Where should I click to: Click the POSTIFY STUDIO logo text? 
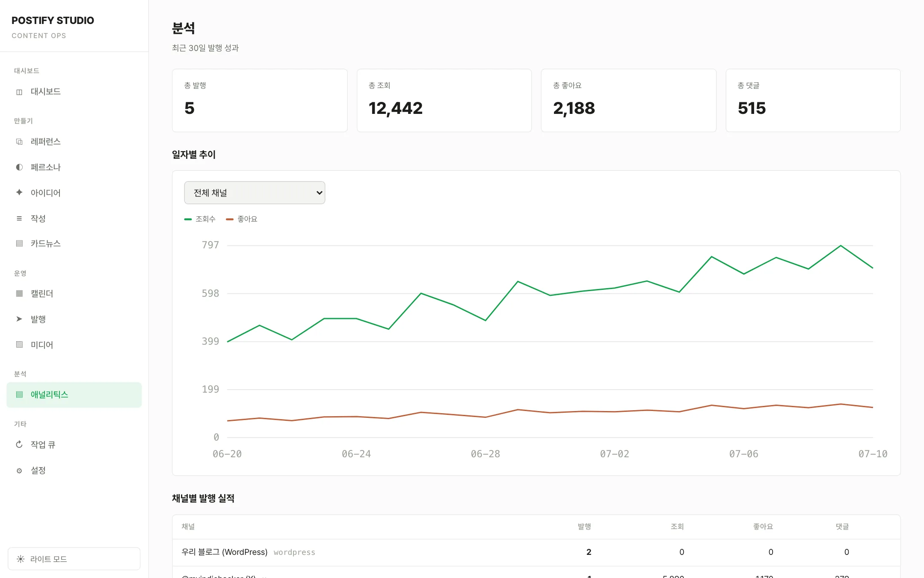[53, 21]
